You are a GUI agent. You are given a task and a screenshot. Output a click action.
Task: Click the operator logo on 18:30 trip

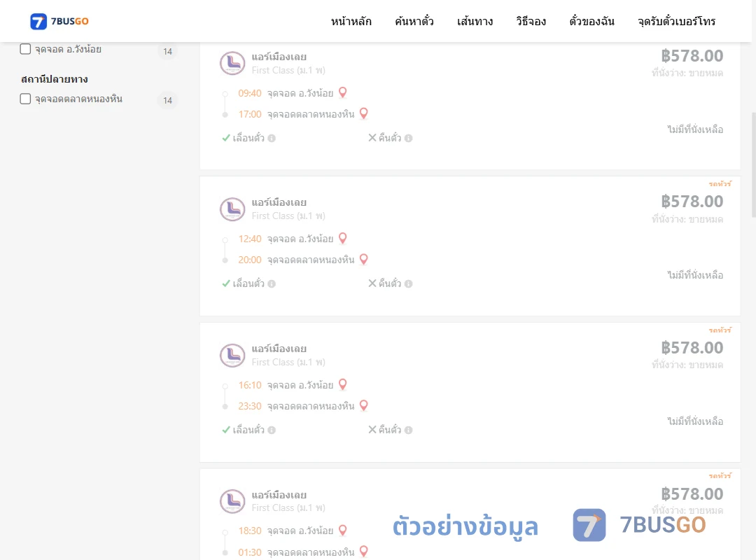pyautogui.click(x=232, y=501)
